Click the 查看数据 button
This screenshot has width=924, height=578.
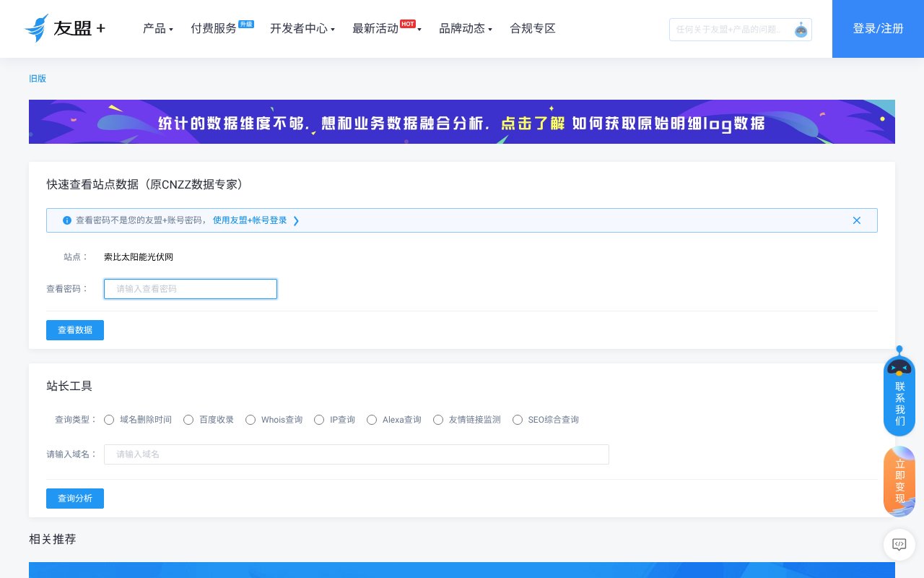click(x=75, y=330)
